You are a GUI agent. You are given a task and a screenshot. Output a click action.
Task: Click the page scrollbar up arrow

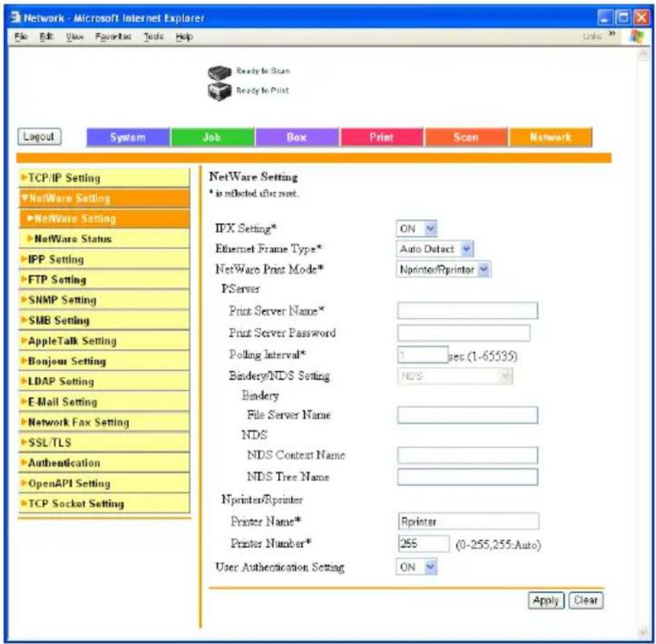[644, 55]
